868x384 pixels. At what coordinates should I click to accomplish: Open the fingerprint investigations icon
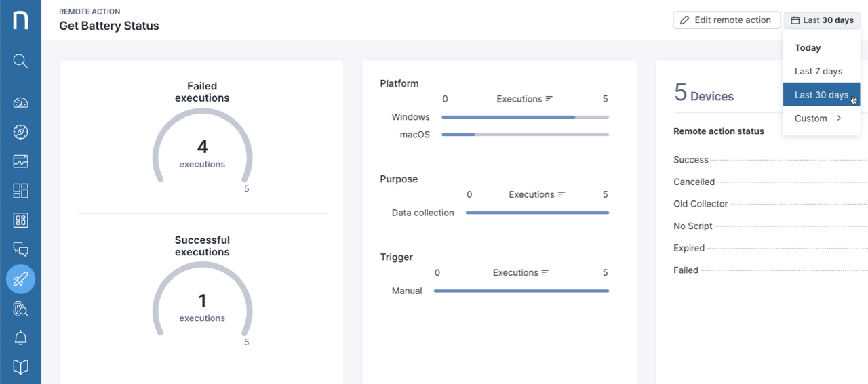[x=20, y=309]
